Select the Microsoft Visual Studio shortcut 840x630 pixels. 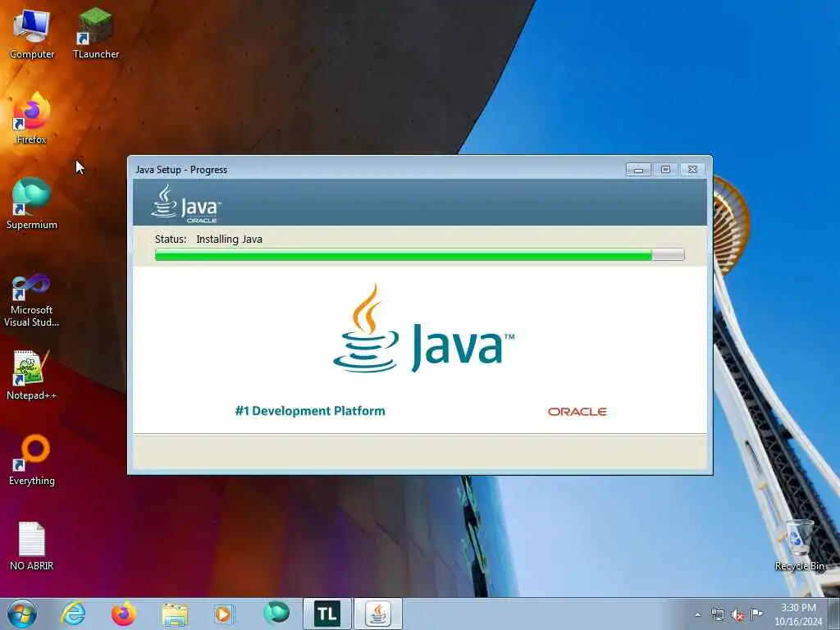[32, 300]
